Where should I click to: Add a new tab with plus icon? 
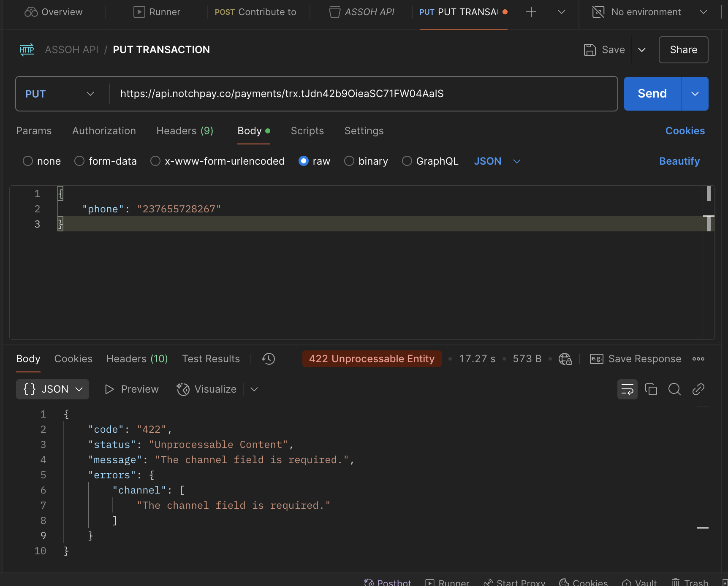coord(531,12)
